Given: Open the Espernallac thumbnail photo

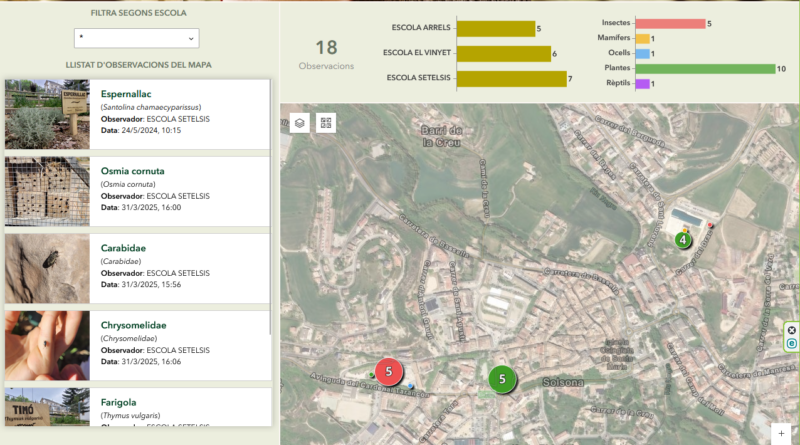Looking at the screenshot, I should pyautogui.click(x=47, y=114).
